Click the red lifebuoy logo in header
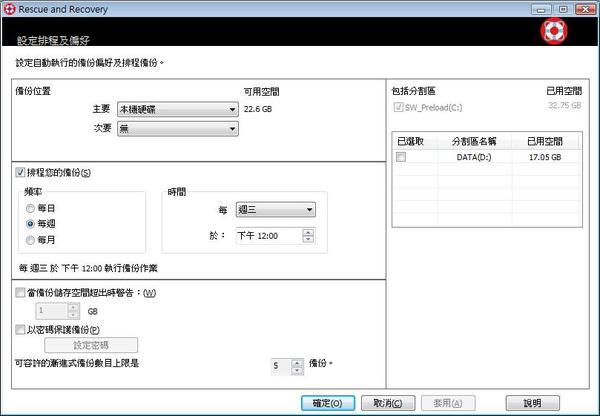The height and width of the screenshot is (416, 600). pos(554,31)
